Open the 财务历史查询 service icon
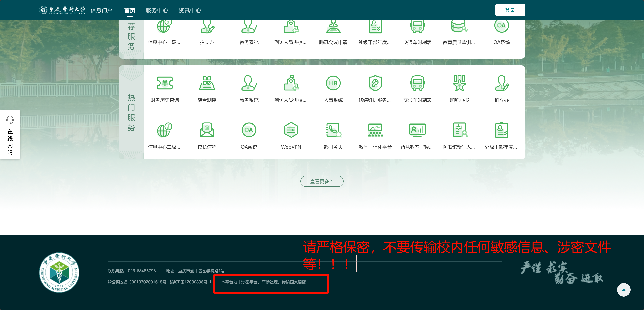Image resolution: width=644 pixels, height=310 pixels. click(165, 83)
